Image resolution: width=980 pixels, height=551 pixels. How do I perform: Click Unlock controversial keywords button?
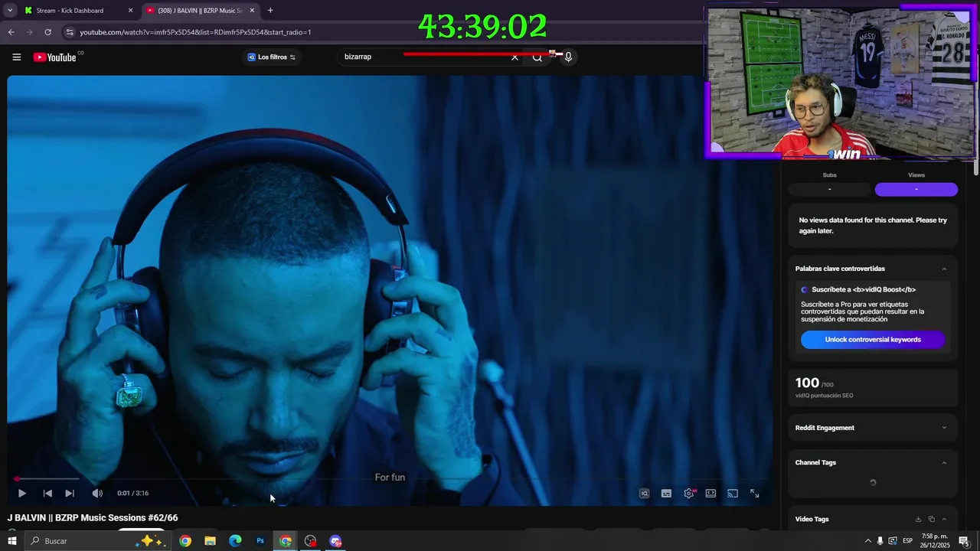click(873, 340)
